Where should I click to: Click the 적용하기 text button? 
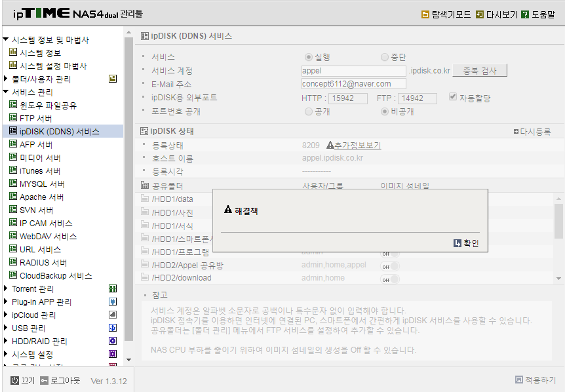pyautogui.click(x=540, y=380)
